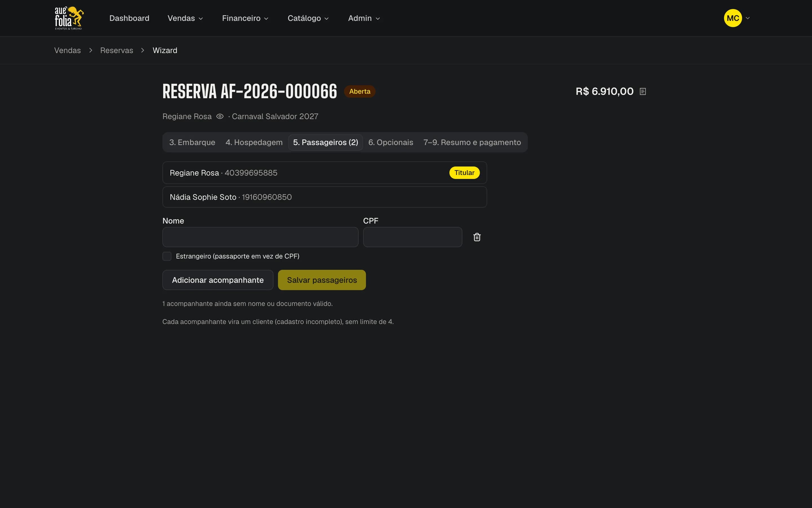The image size is (812, 508).
Task: Switch to the 4. Hospedagem tab
Action: tap(254, 143)
